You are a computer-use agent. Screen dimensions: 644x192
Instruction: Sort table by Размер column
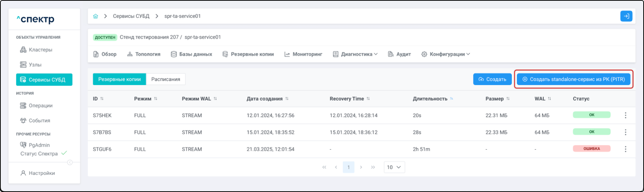508,99
